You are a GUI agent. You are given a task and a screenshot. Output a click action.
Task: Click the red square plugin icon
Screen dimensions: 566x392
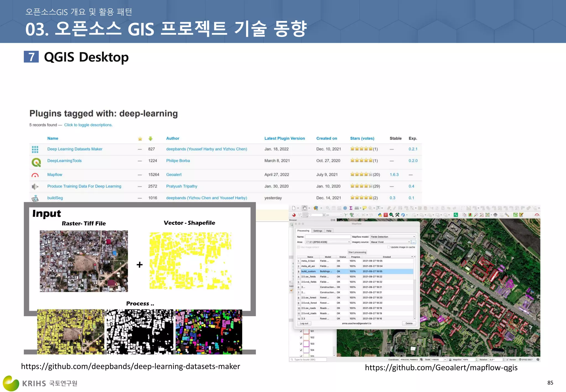point(386,215)
